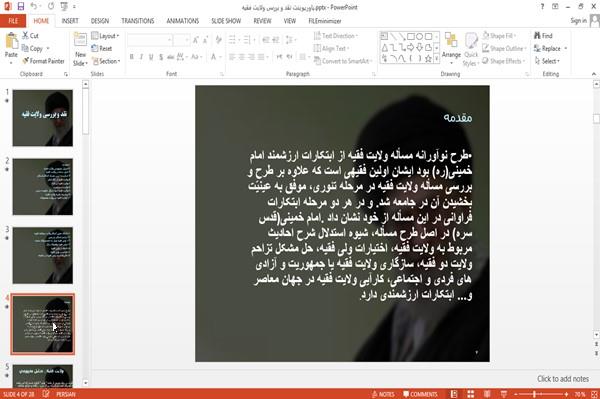Switch to Reading View icon
600x399 pixels.
click(x=487, y=394)
